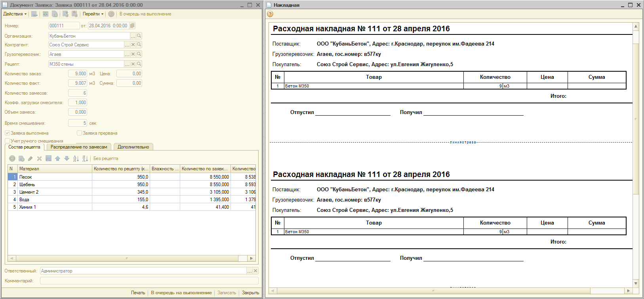
Task: Select the Цемент 2 row
Action: [131, 192]
